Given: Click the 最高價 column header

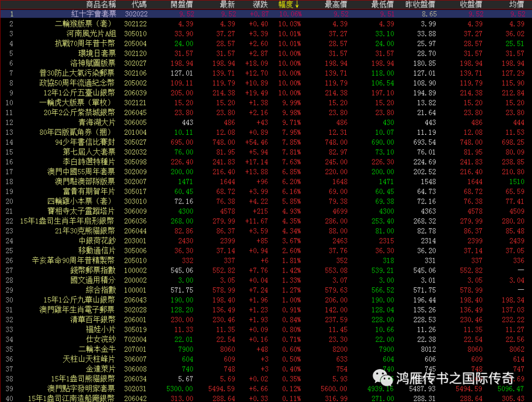Looking at the screenshot, I should 336,4.
